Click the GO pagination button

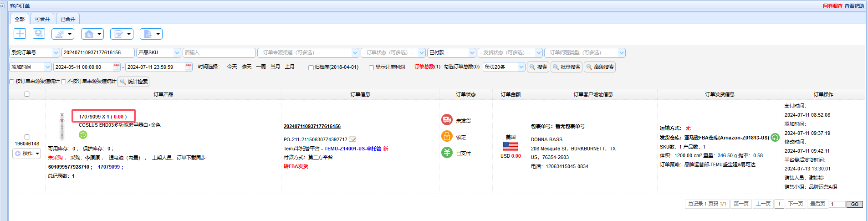point(855,204)
